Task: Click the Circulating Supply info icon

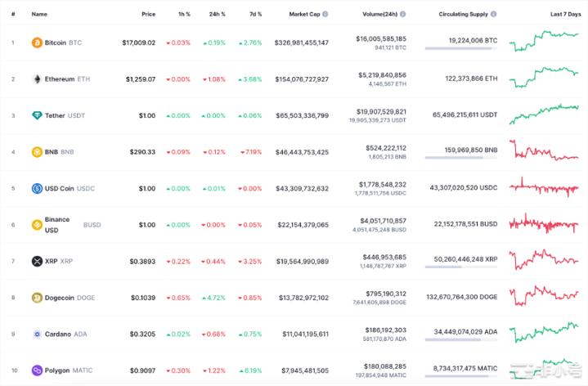Action: (493, 14)
